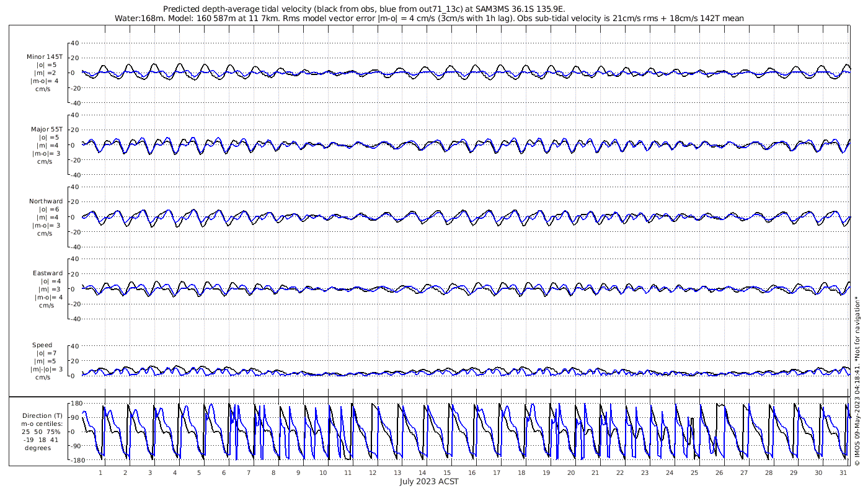The image size is (868, 496).
Task: Click day "10" on the date axis
Action: pos(323,472)
